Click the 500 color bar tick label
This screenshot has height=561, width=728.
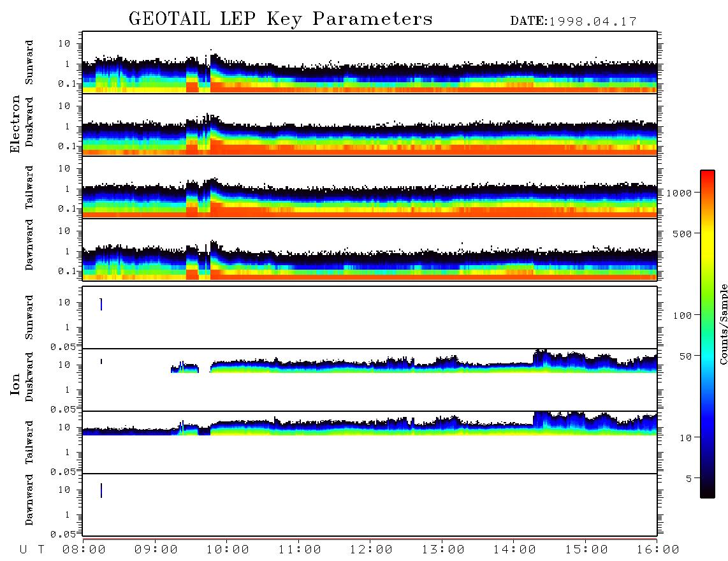[x=682, y=233]
